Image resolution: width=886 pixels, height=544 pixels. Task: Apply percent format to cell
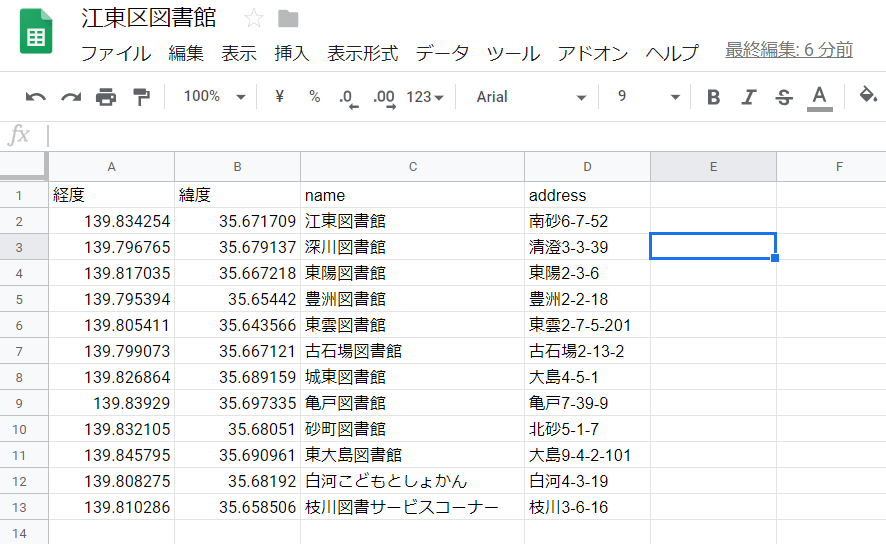point(315,97)
